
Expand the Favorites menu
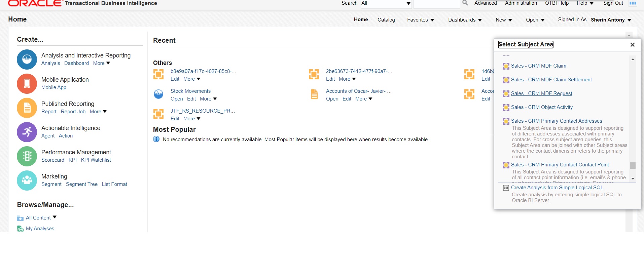click(421, 20)
